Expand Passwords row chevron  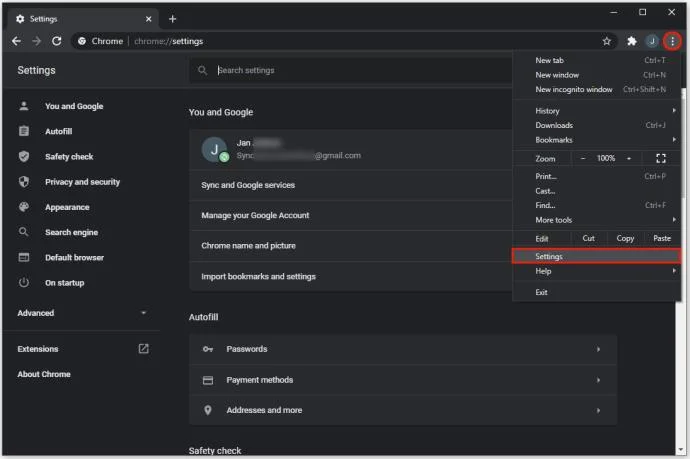598,349
